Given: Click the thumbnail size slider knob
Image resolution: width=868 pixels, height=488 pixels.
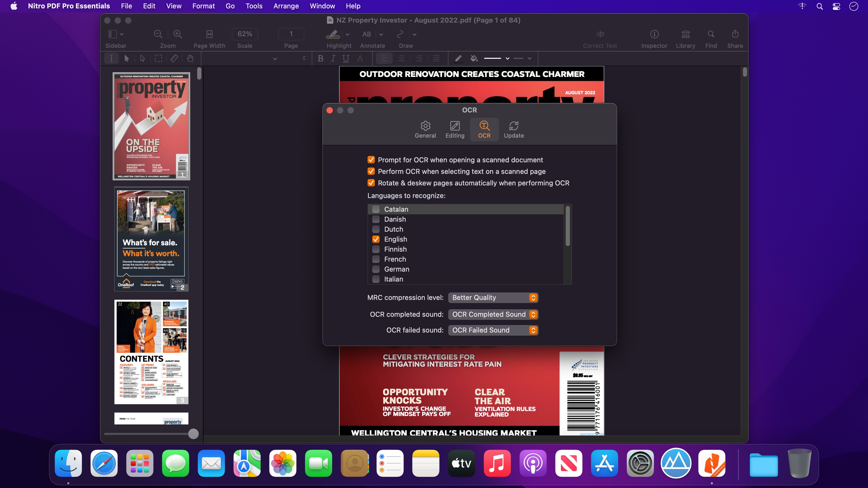Looking at the screenshot, I should pyautogui.click(x=193, y=434).
